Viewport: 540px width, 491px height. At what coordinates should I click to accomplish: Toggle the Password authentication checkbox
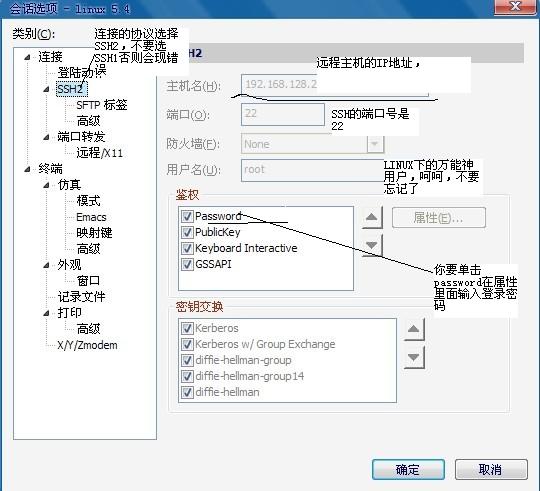tap(187, 216)
